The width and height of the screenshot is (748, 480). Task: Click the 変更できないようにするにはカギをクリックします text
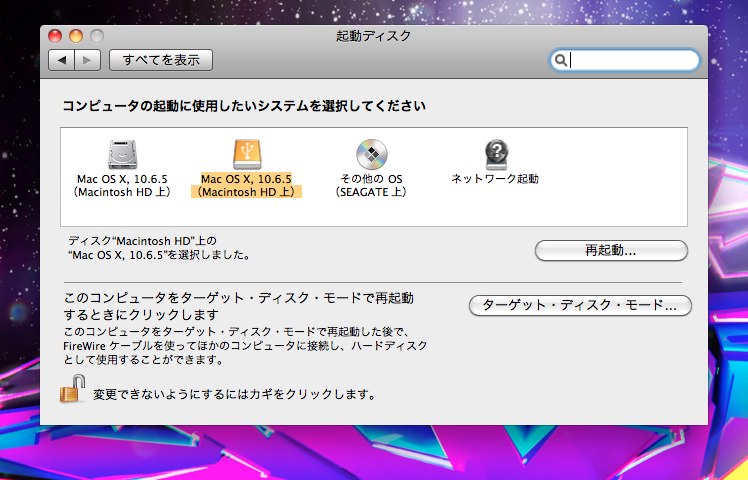pos(234,395)
